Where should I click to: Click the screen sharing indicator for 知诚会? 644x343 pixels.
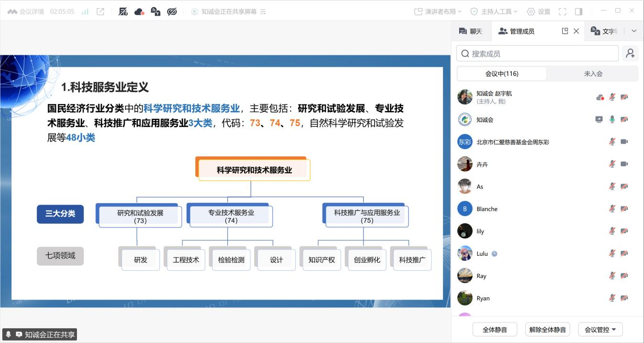(x=599, y=119)
